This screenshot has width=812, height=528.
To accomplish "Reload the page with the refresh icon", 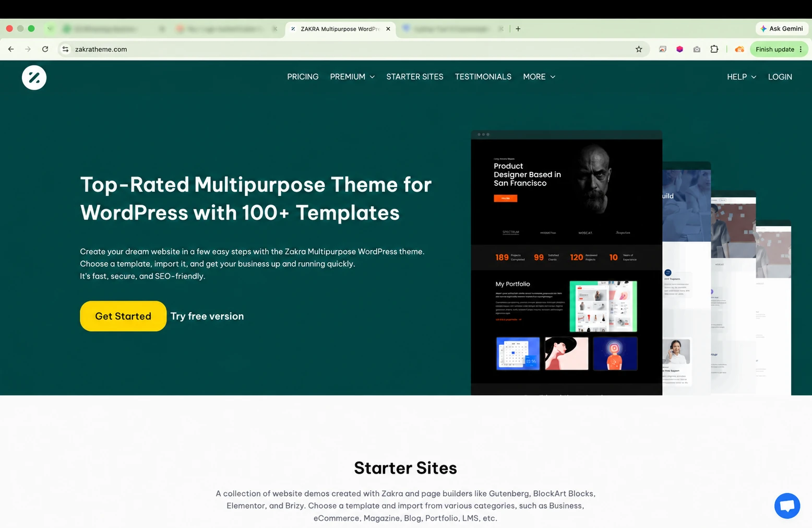I will [45, 49].
